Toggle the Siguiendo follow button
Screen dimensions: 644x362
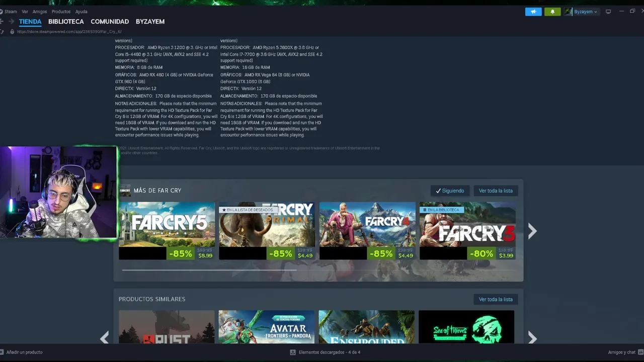(450, 191)
